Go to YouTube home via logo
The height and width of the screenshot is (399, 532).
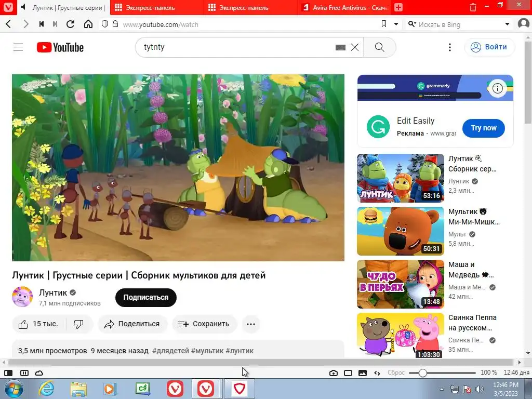(x=60, y=47)
